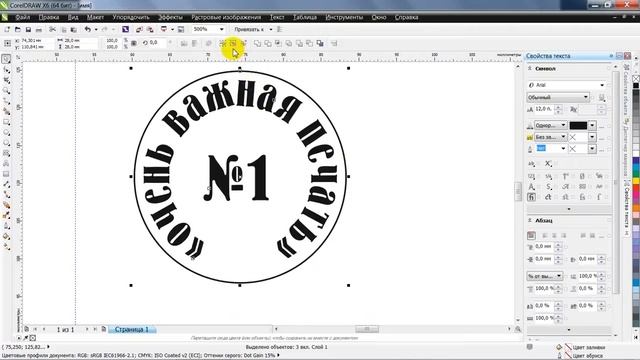Collapse the Символ section
The height and width of the screenshot is (360, 640).
point(530,69)
